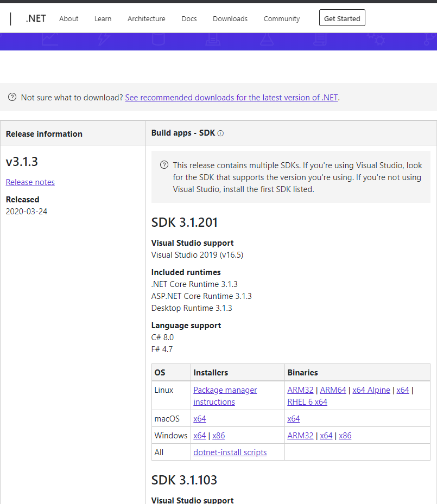The image size is (437, 504).
Task: Click the SDK 3.1.103 heading
Action: pos(184,480)
